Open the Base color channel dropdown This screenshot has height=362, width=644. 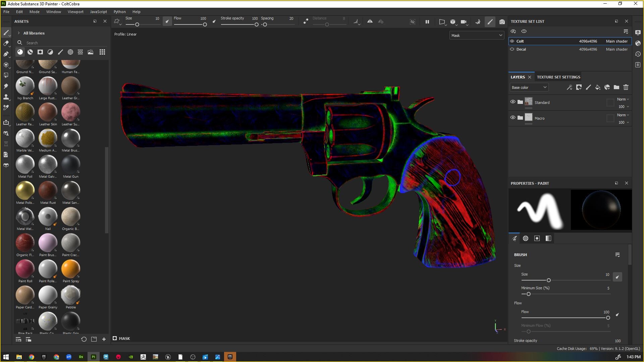point(529,87)
